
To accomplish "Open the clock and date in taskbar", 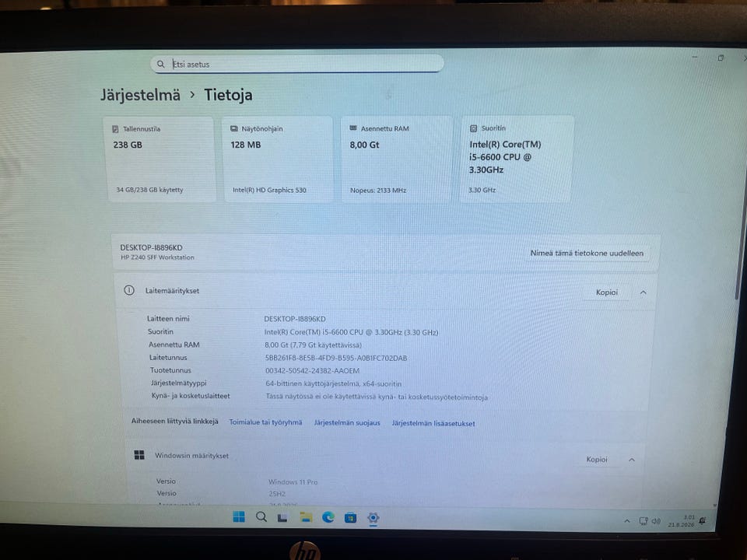I will [682, 521].
